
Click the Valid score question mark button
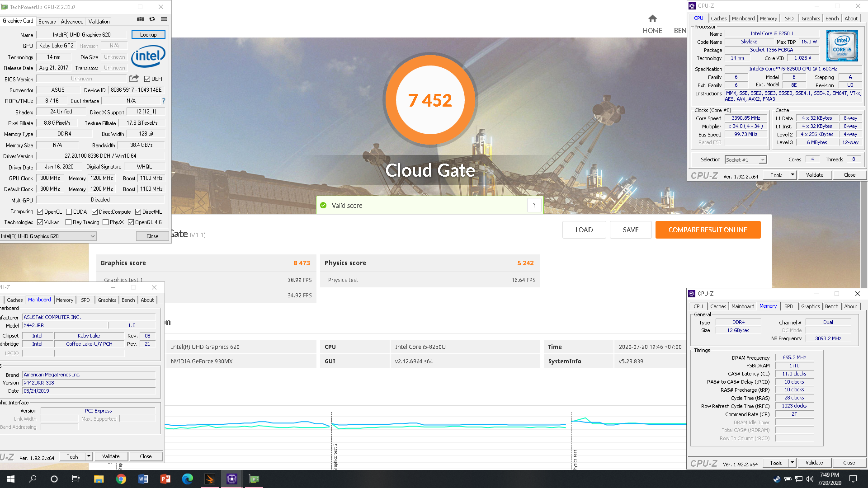(x=534, y=205)
